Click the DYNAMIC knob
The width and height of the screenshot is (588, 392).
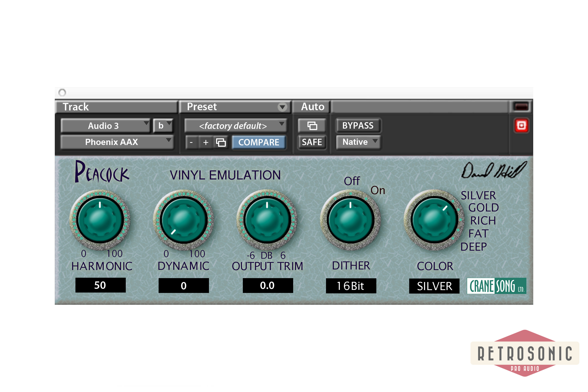tap(184, 220)
